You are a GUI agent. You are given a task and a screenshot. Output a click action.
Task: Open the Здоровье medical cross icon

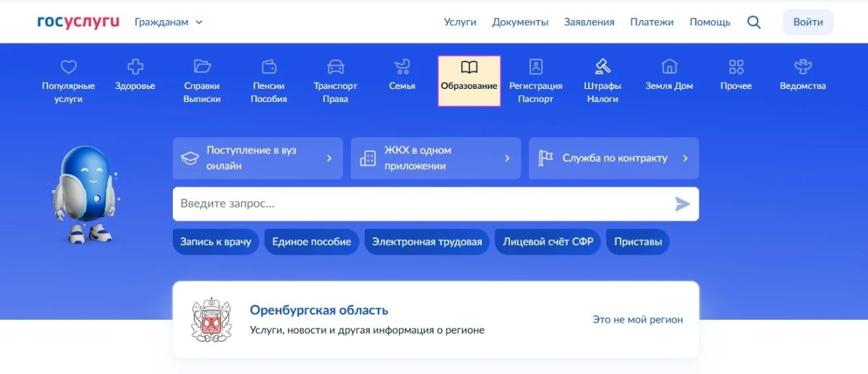(135, 67)
